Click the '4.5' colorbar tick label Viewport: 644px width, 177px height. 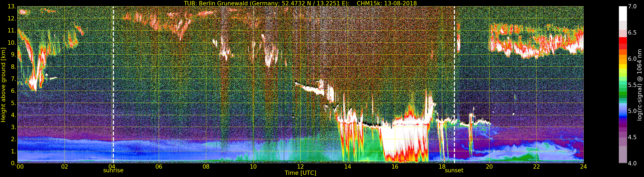[x=632, y=137]
